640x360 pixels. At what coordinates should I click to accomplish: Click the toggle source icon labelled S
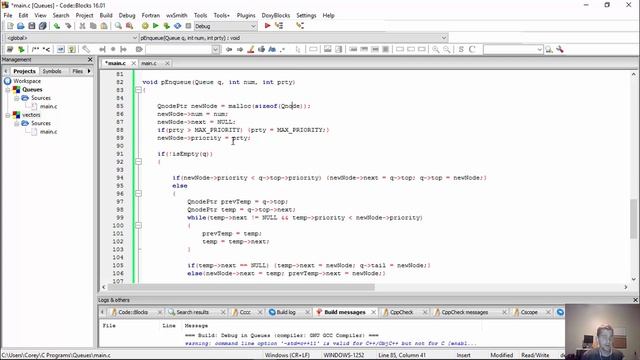[x=461, y=49]
